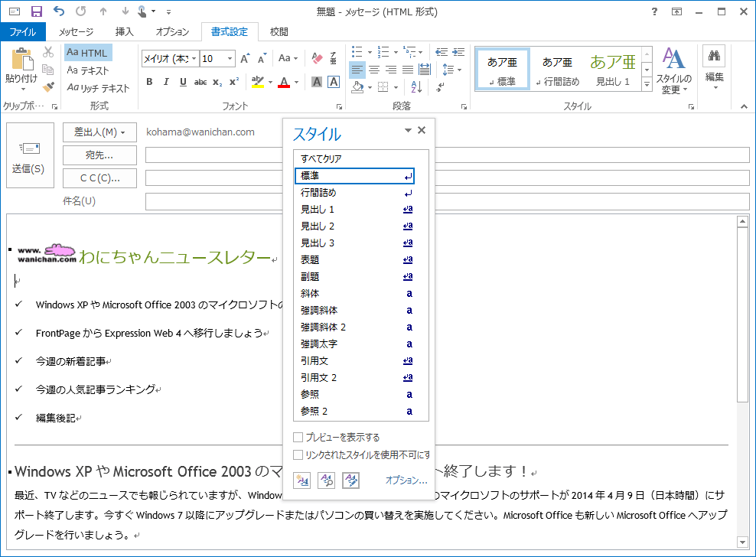Open Manage Styles icon in Styles pane
Image resolution: width=756 pixels, height=557 pixels.
[x=350, y=480]
